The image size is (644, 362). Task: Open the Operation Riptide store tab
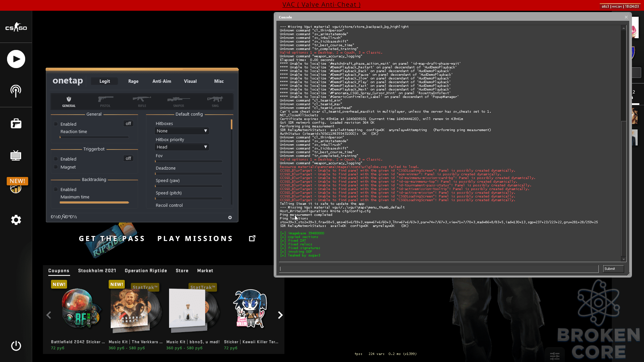[x=146, y=270]
